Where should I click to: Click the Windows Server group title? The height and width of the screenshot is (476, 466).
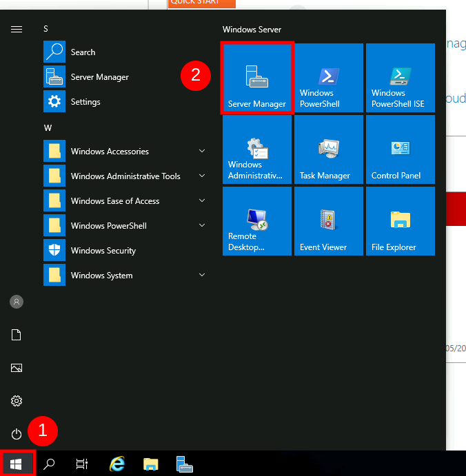click(252, 30)
